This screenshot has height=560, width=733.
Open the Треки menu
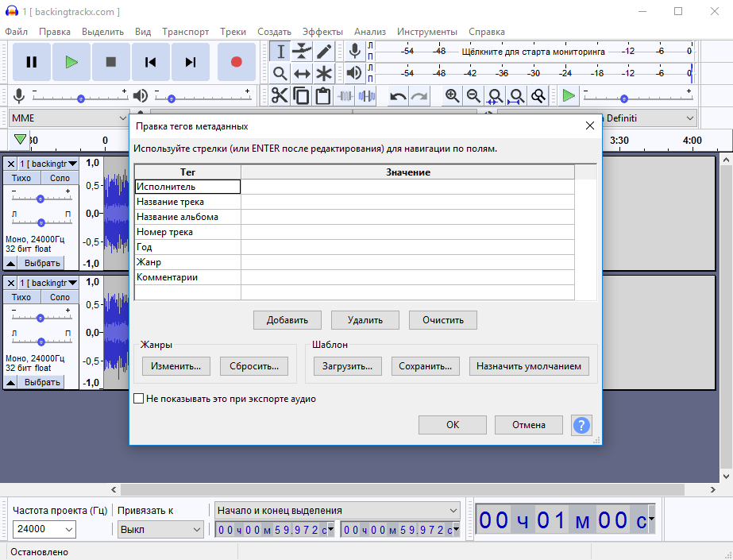233,32
